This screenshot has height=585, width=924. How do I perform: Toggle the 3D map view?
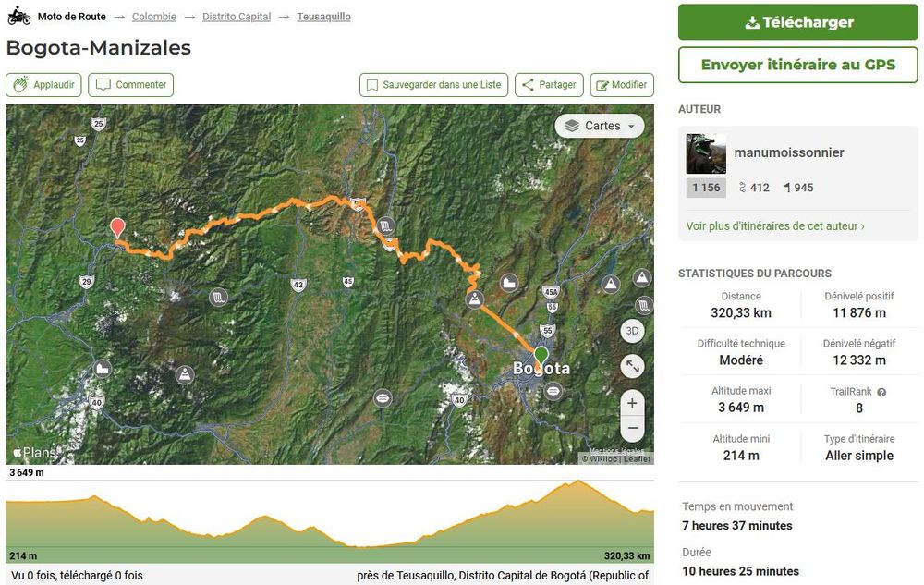pos(632,331)
